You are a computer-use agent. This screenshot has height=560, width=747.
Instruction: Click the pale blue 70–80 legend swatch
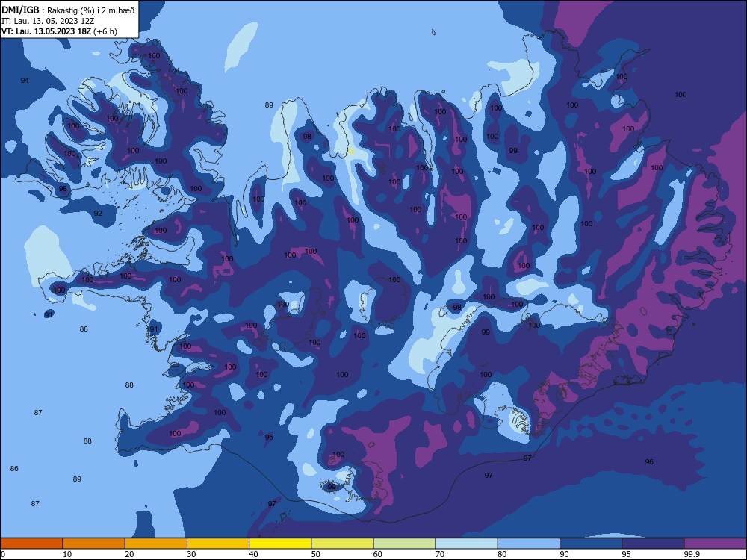(466, 544)
